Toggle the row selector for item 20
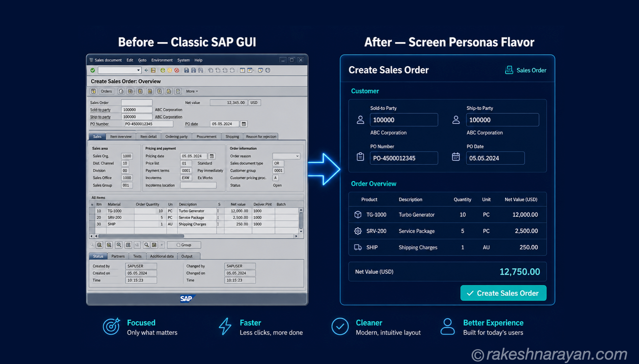Image resolution: width=639 pixels, height=364 pixels. pyautogui.click(x=92, y=217)
